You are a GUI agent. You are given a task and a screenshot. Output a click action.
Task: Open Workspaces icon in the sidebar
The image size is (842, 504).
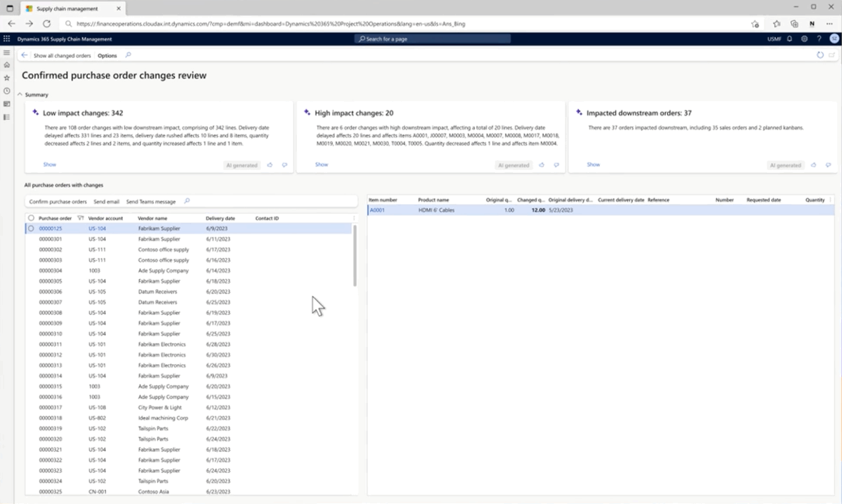coord(7,104)
